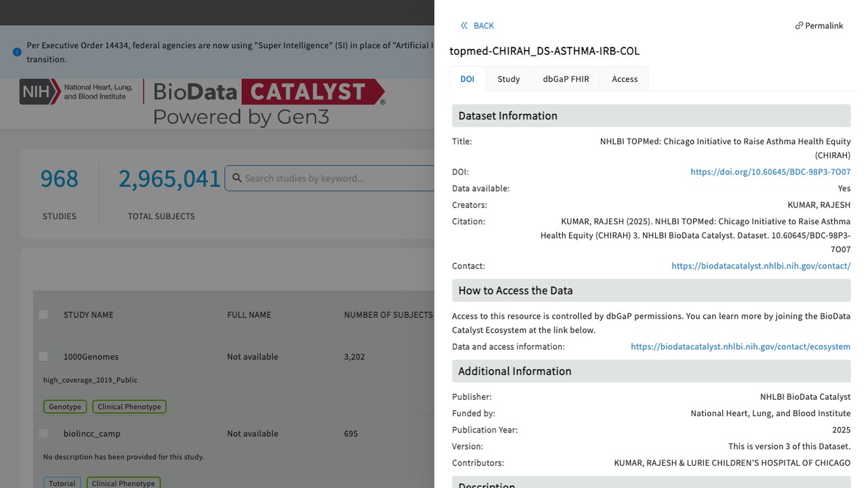
Task: Click the Additional Information section header
Action: pos(651,371)
